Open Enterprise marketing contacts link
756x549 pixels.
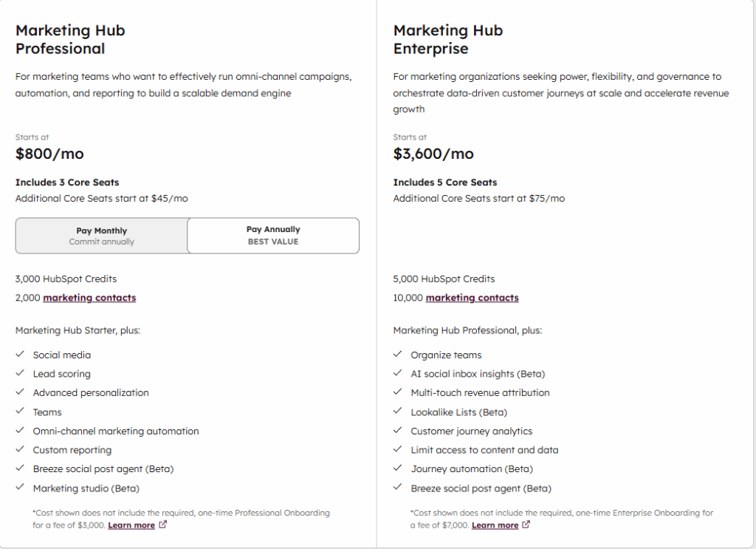[472, 298]
